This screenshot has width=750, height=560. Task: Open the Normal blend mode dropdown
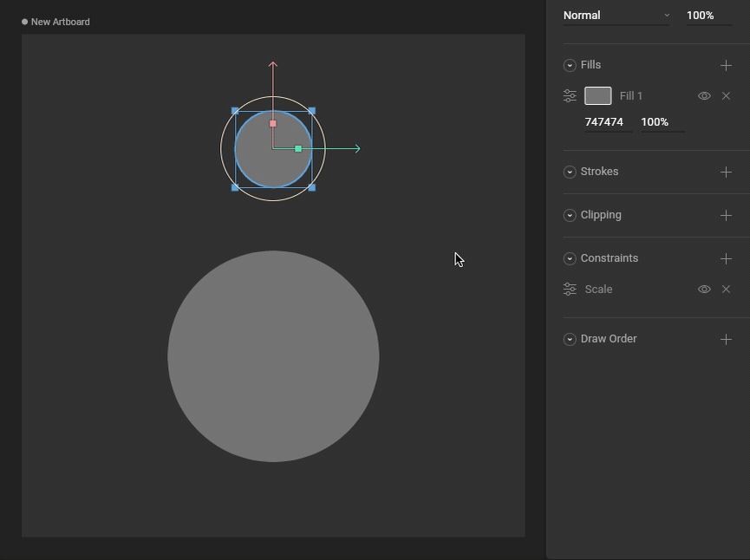(616, 16)
